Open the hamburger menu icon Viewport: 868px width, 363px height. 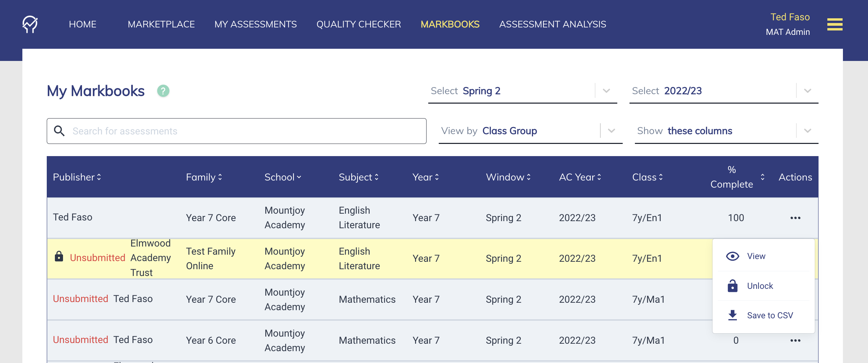834,24
